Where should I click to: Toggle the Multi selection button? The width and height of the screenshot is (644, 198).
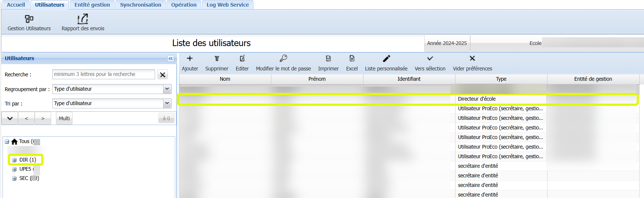(64, 118)
